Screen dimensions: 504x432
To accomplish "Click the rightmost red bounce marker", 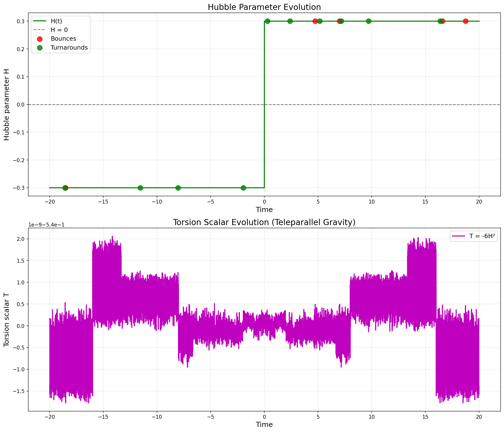I will 466,21.
